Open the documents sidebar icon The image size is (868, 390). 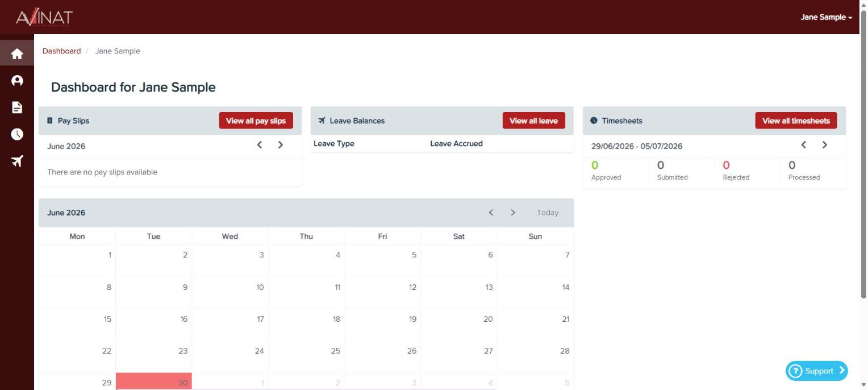[x=17, y=107]
